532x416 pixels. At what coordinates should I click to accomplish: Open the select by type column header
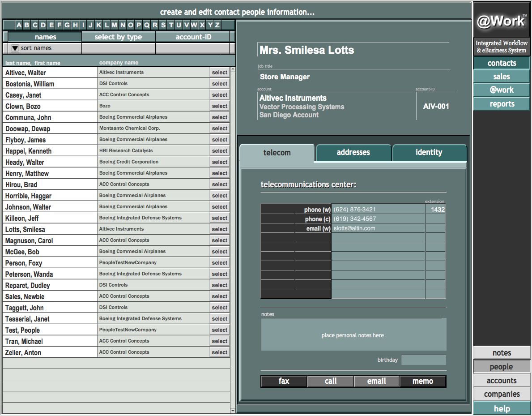(x=118, y=37)
